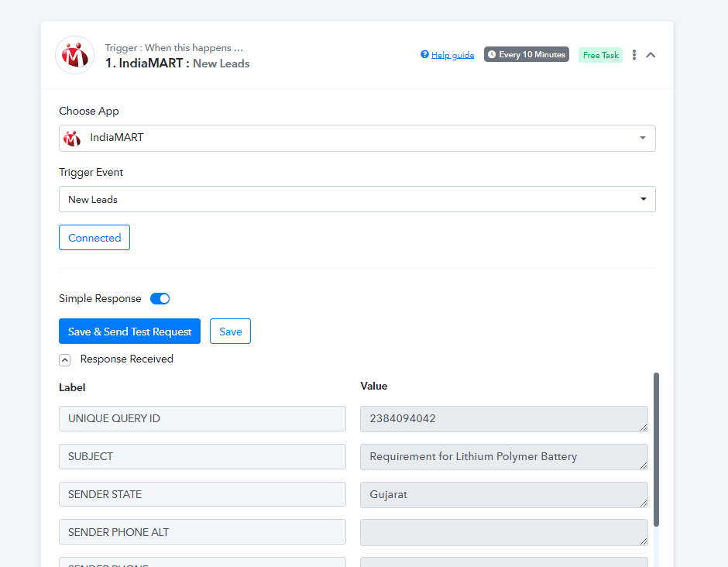The height and width of the screenshot is (567, 728).
Task: Click the empty SENDER PHONE ALT value field
Action: click(504, 533)
